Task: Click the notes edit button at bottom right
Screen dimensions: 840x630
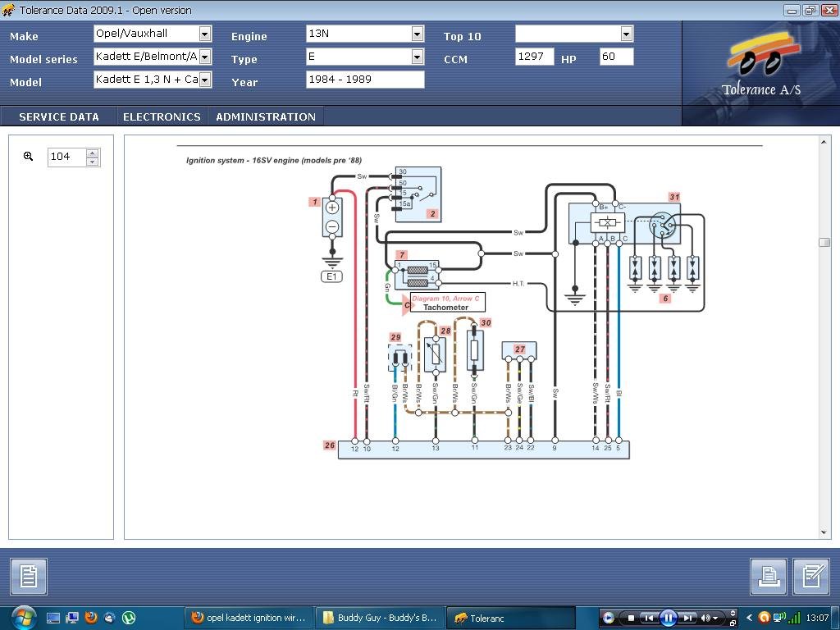Action: tap(811, 577)
